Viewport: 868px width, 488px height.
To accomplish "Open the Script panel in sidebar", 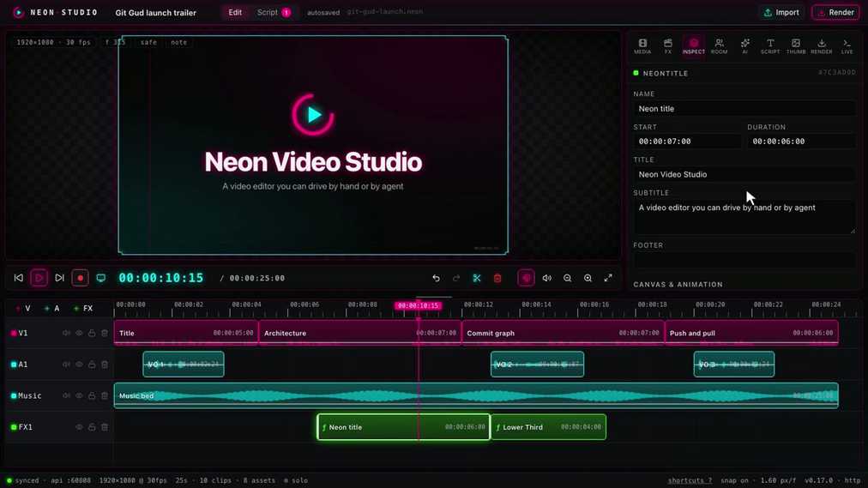I will [x=770, y=46].
